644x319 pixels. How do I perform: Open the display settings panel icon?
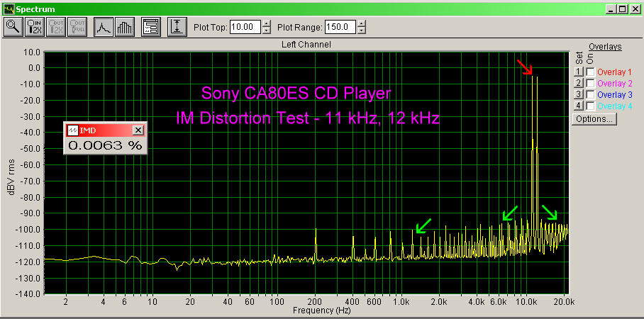tap(150, 27)
